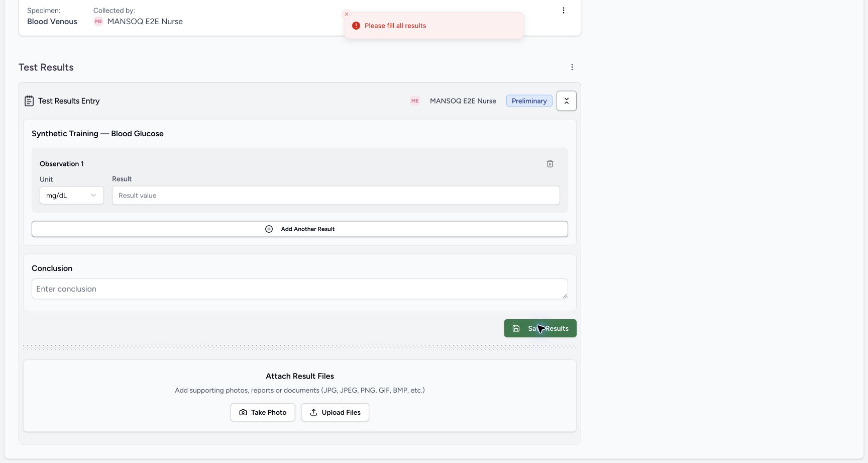Click the 'Observation 1' label
This screenshot has width=868, height=463.
[62, 164]
